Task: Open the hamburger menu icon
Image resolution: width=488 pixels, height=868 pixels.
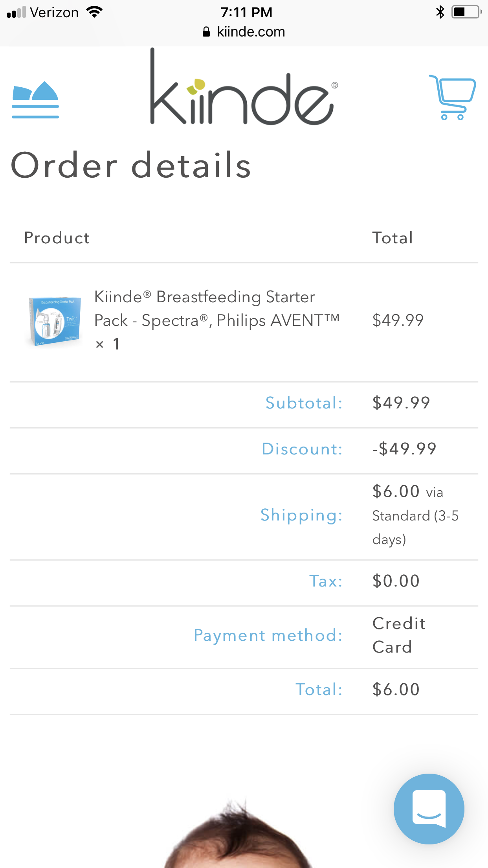Action: (35, 99)
